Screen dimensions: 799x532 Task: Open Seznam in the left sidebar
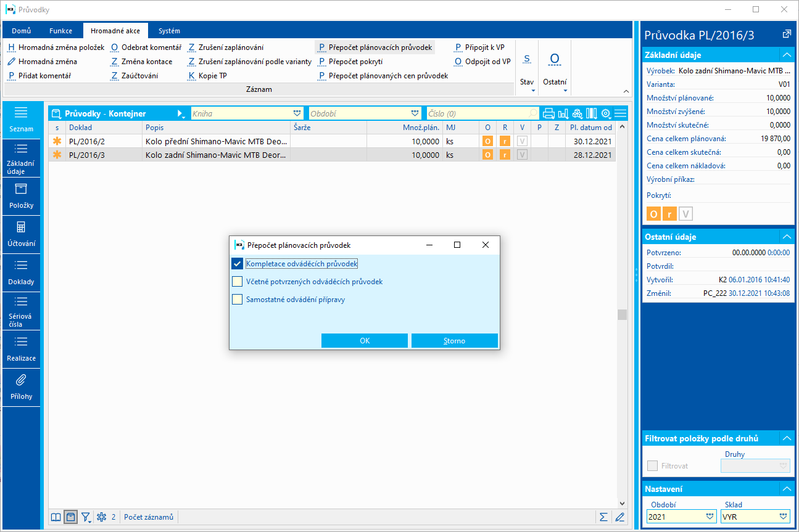(22, 120)
